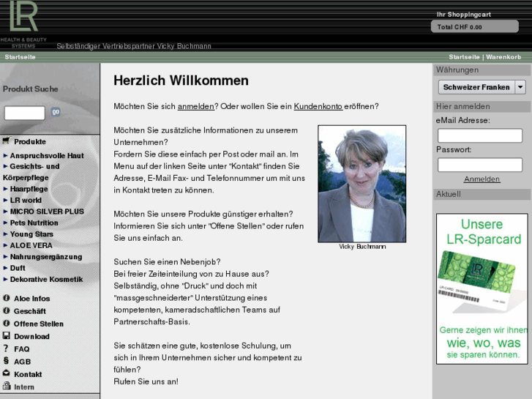This screenshot has height=399, width=532.
Task: Click Startseite link at top right
Action: [x=464, y=57]
